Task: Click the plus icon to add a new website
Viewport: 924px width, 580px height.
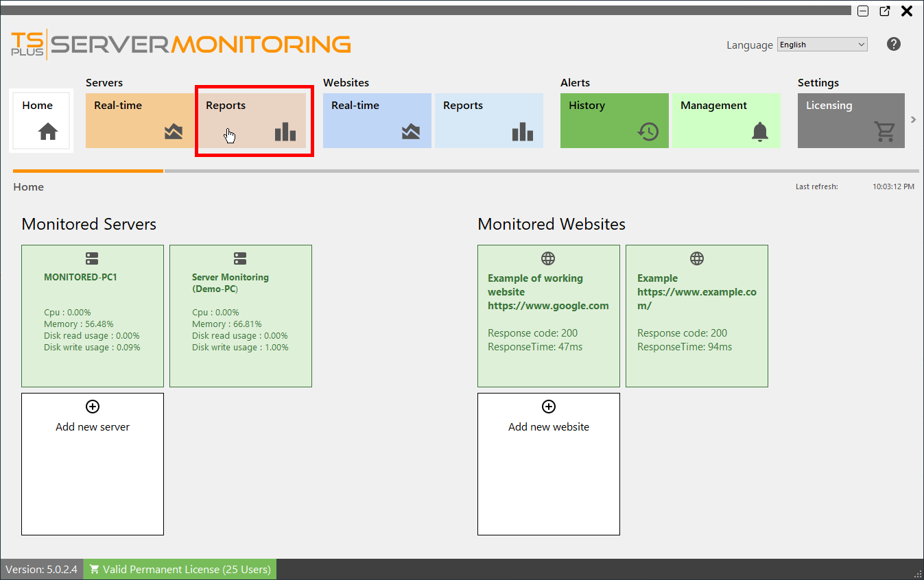Action: pos(548,407)
